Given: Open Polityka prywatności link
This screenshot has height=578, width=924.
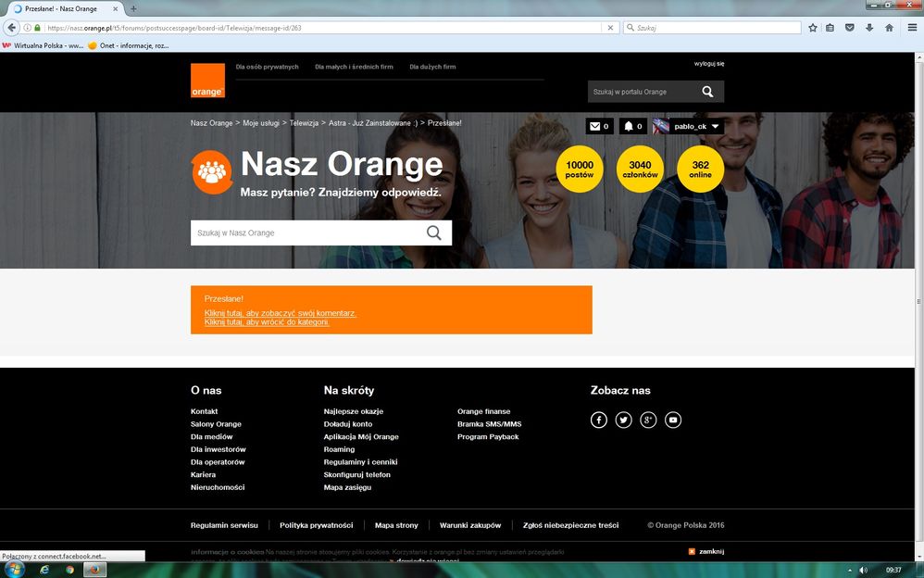Looking at the screenshot, I should click(x=316, y=525).
